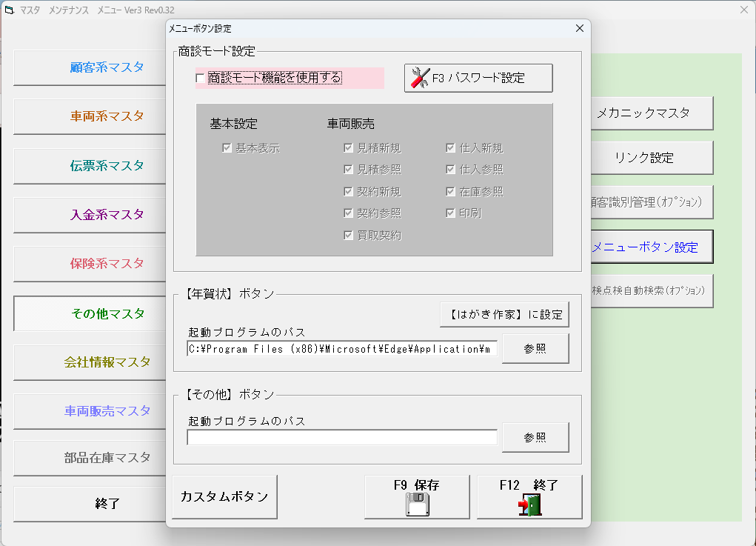Open 顧客系マスタ in main menu
This screenshot has height=546, width=756.
pyautogui.click(x=90, y=67)
